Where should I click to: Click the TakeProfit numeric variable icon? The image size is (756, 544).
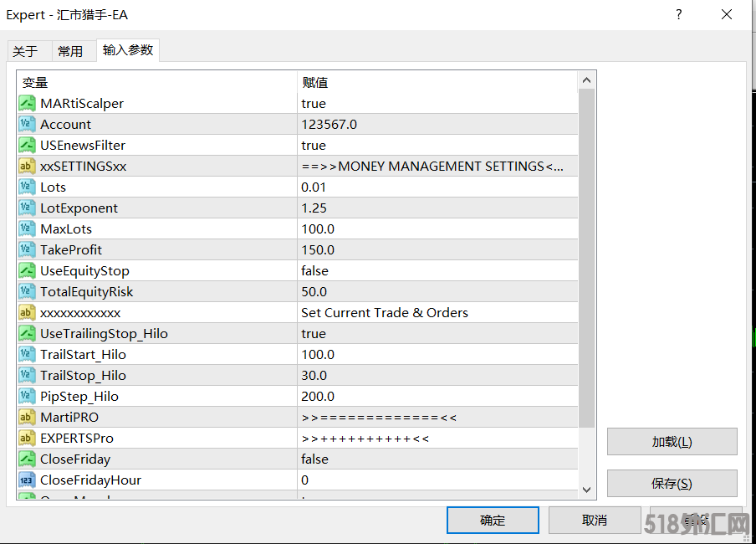(x=27, y=250)
